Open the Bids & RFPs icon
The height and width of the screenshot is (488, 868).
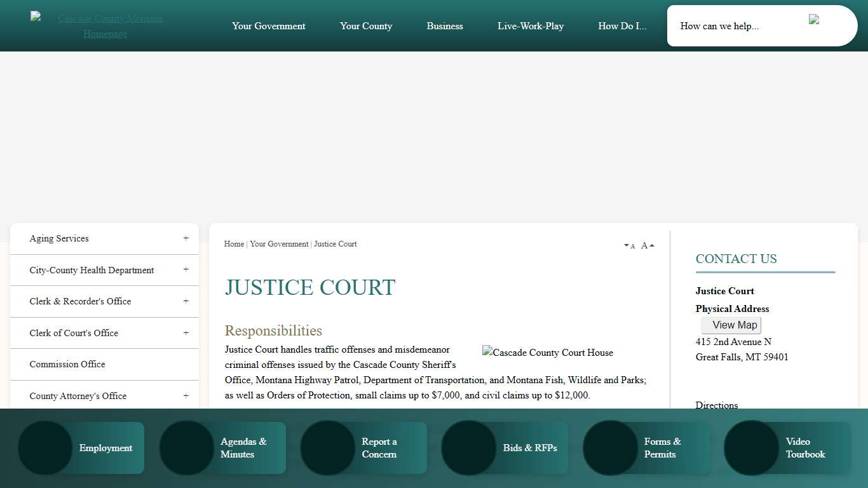coord(468,447)
